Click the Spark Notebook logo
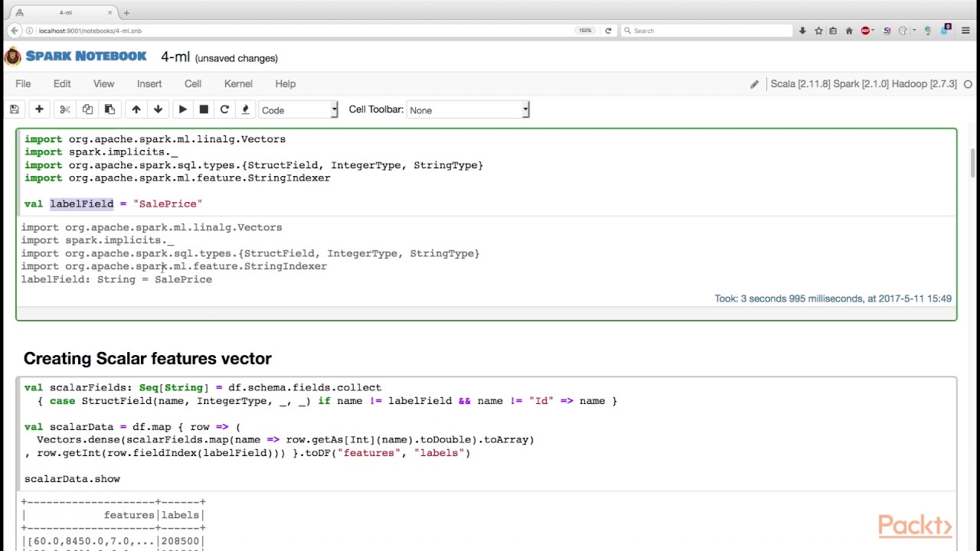 click(x=13, y=57)
